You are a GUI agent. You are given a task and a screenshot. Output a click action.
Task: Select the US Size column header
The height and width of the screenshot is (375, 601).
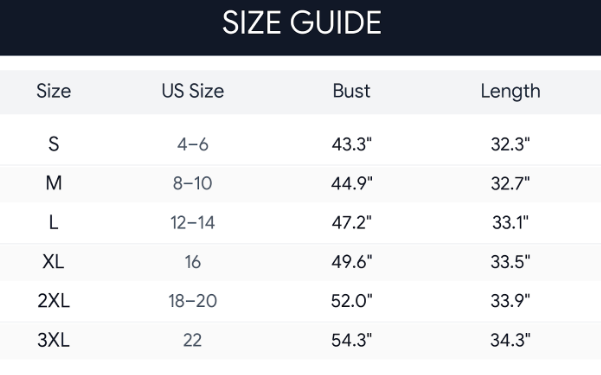(x=193, y=91)
